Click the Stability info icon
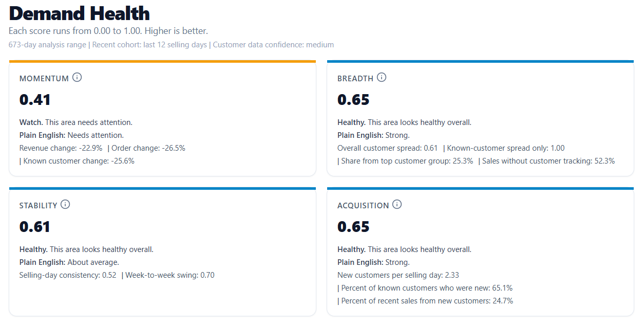Image resolution: width=644 pixels, height=323 pixels. 65,204
